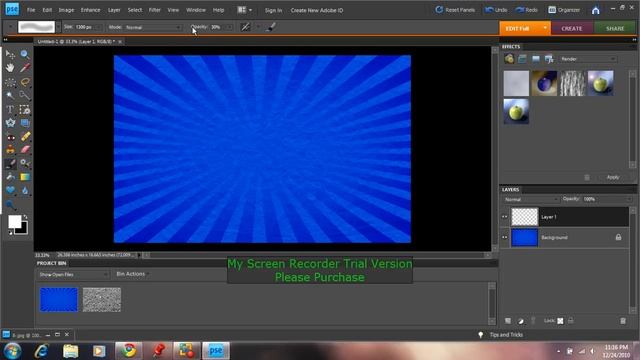Open workspace arrange documents dropdown
This screenshot has height=360, width=640.
pos(244,10)
